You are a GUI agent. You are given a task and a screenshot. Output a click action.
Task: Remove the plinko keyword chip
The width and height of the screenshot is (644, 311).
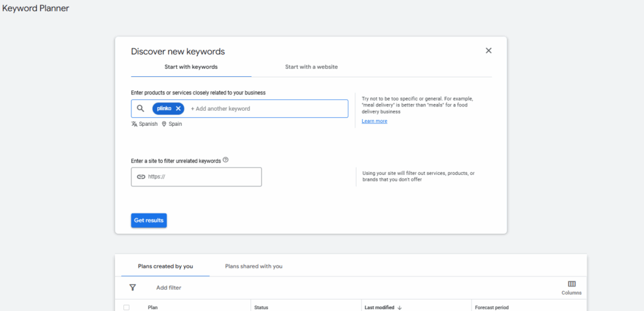point(178,109)
